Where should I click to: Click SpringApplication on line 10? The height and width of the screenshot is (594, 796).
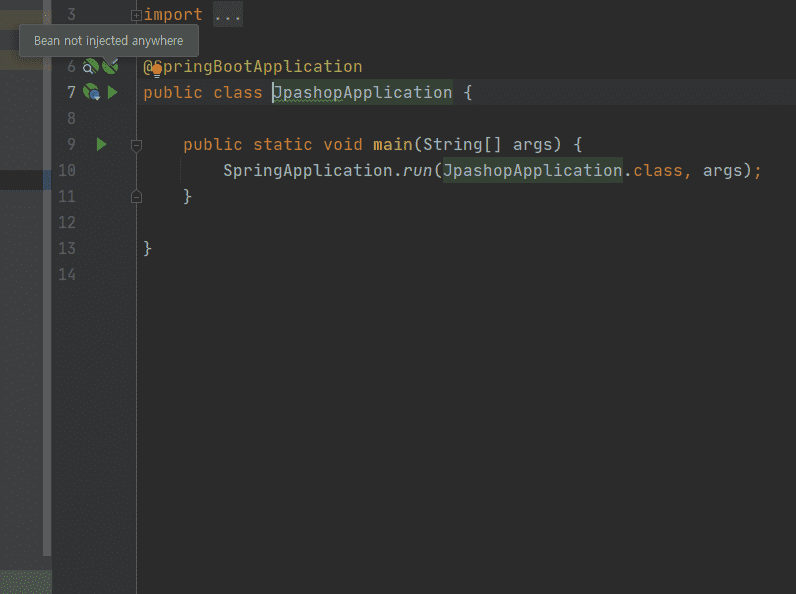tap(308, 171)
